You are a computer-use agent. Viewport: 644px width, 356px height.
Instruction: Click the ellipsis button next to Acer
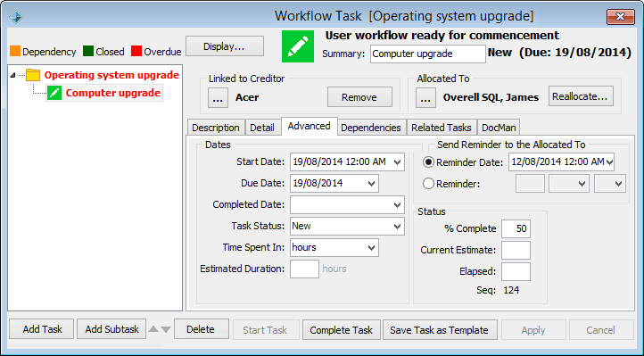(x=218, y=98)
